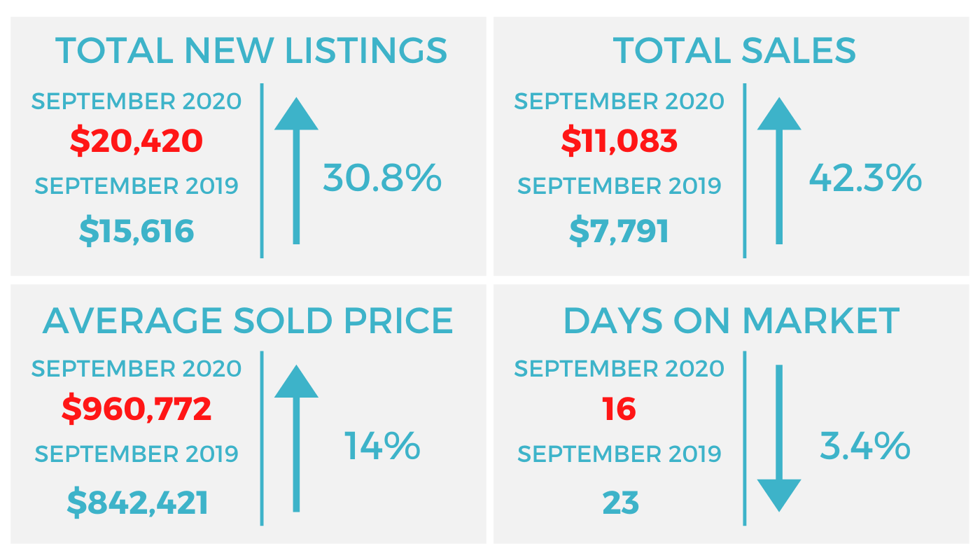Select the red $11,083 sales figure

(619, 141)
